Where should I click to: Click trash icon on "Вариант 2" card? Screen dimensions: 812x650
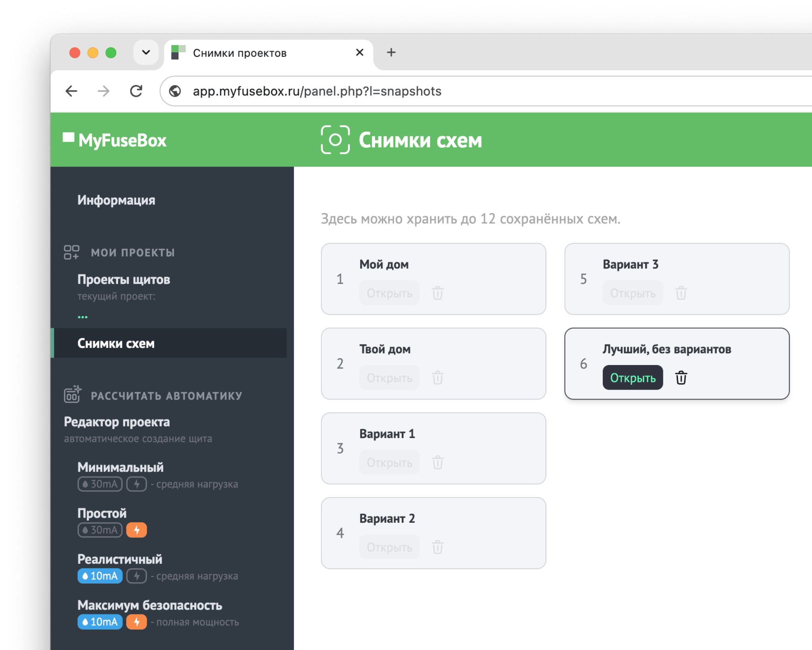click(438, 547)
